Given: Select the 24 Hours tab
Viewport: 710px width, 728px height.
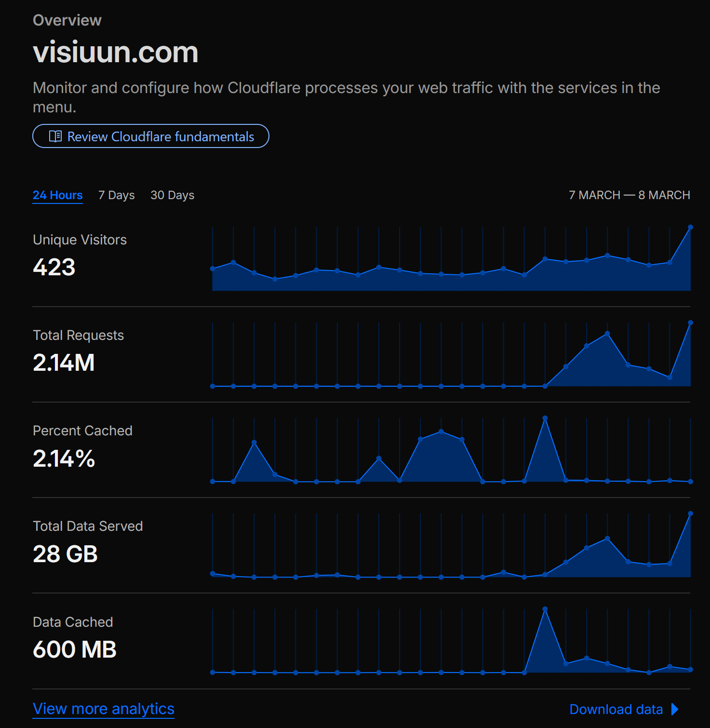Looking at the screenshot, I should pyautogui.click(x=58, y=195).
